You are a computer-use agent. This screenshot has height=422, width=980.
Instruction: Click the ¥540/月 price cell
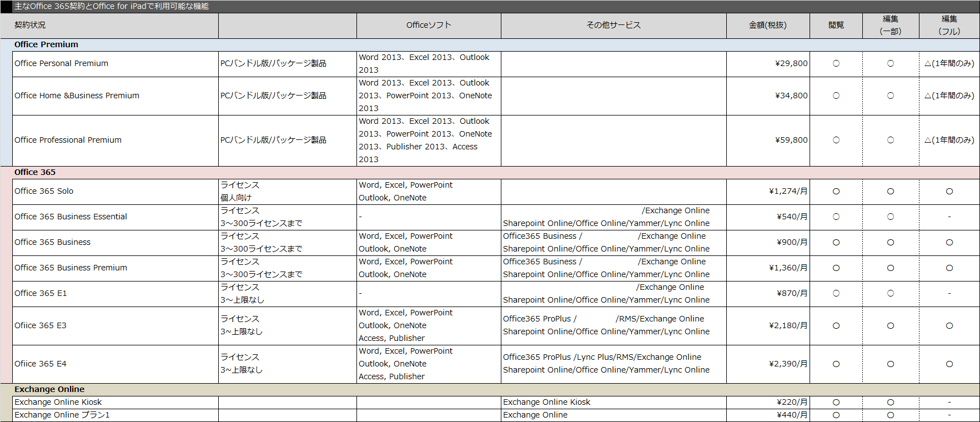coord(768,217)
